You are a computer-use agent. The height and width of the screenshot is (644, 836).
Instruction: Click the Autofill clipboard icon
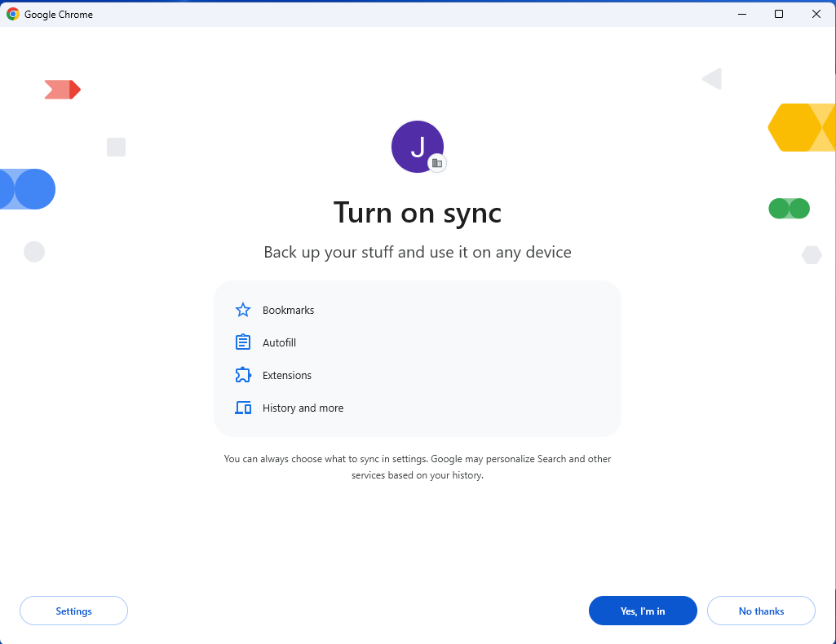point(242,342)
